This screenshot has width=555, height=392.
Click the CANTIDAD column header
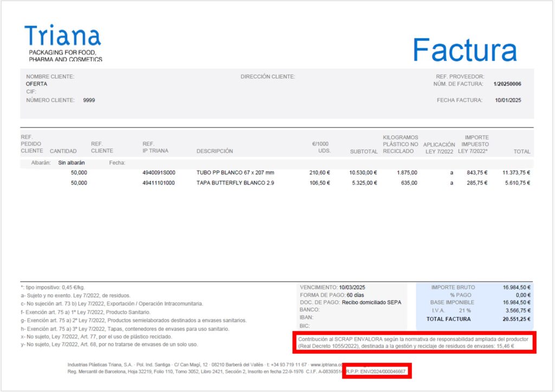click(x=63, y=151)
